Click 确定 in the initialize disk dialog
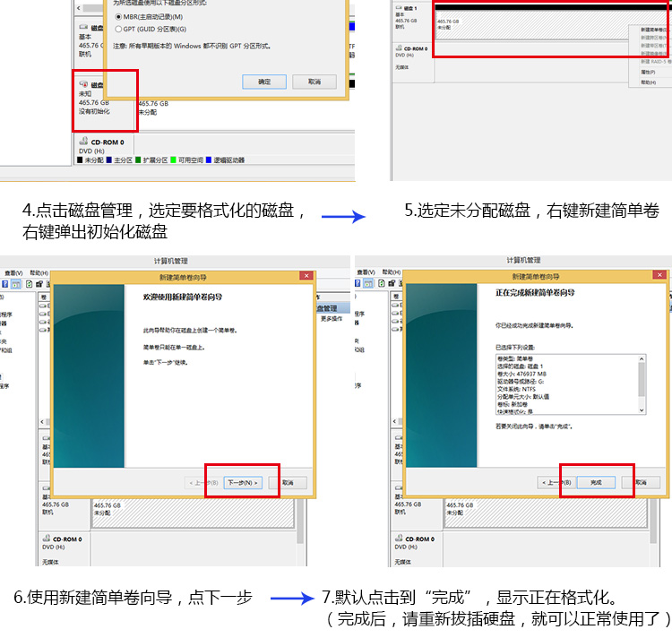The height and width of the screenshot is (638, 672). pyautogui.click(x=264, y=82)
